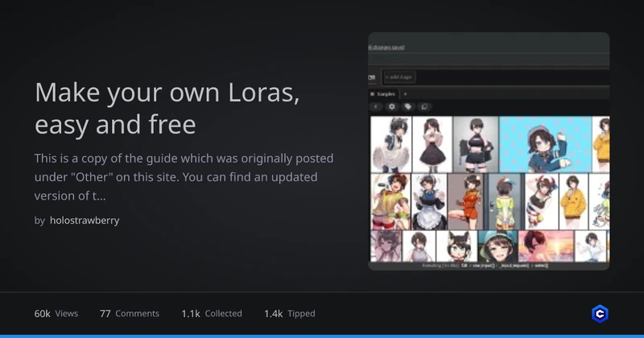Image resolution: width=644 pixels, height=338 pixels.
Task: Select the pink sketch face thumbnail in bottom row
Action: pyautogui.click(x=386, y=246)
